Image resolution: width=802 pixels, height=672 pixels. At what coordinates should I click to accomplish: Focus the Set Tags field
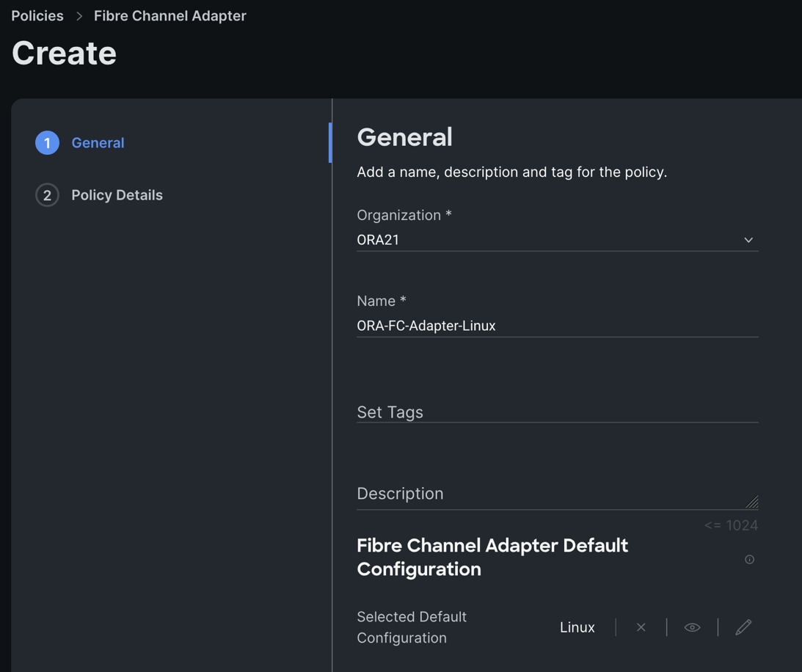tap(556, 412)
